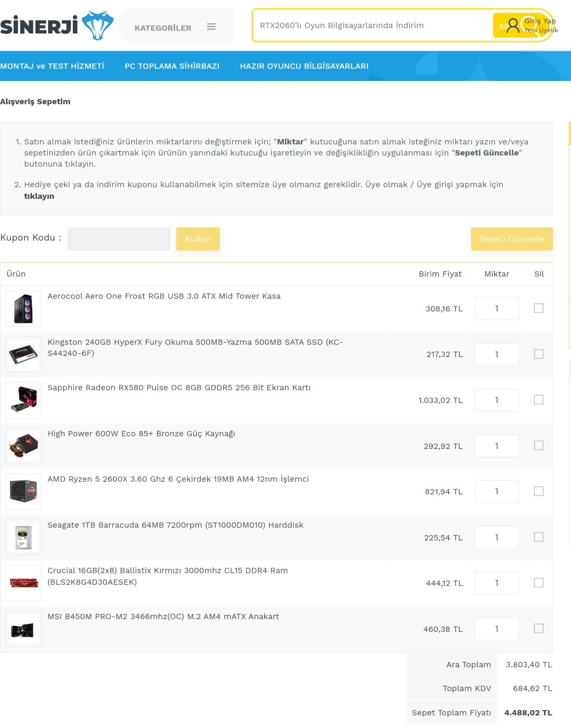Tick delete checkbox for Crucial Ballistix RAM
Viewport: 571px width, 728px height.
(x=539, y=583)
